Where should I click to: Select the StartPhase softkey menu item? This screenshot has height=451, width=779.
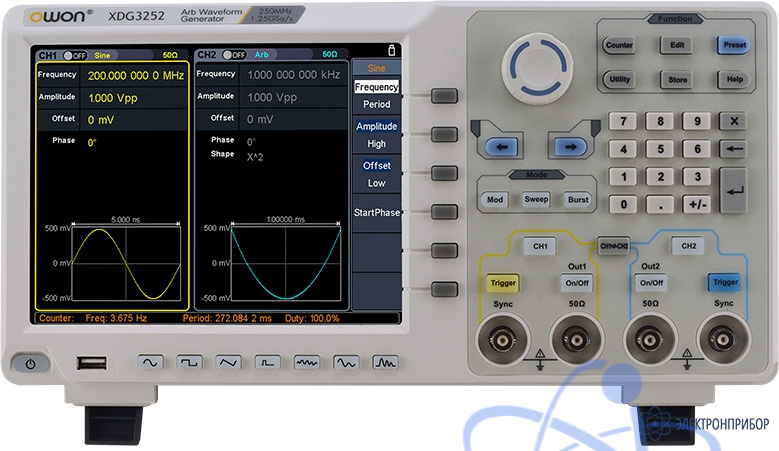tap(376, 212)
